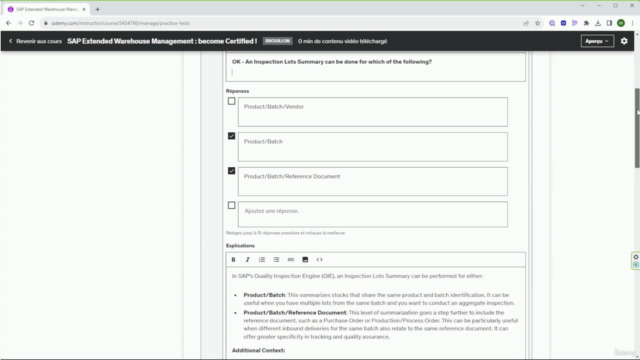Image resolution: width=640 pixels, height=360 pixels.
Task: Click the page vertical scrollbar thumb
Action: pos(637,128)
